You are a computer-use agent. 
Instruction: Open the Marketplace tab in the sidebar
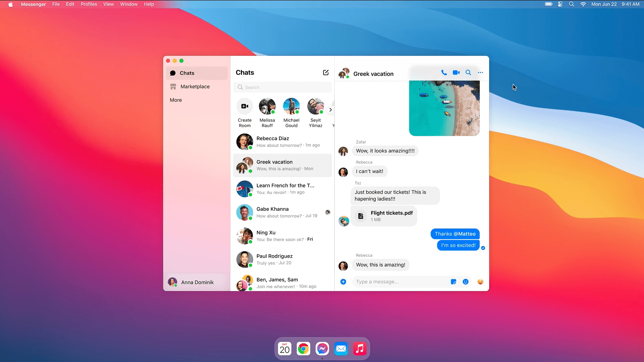(195, 86)
